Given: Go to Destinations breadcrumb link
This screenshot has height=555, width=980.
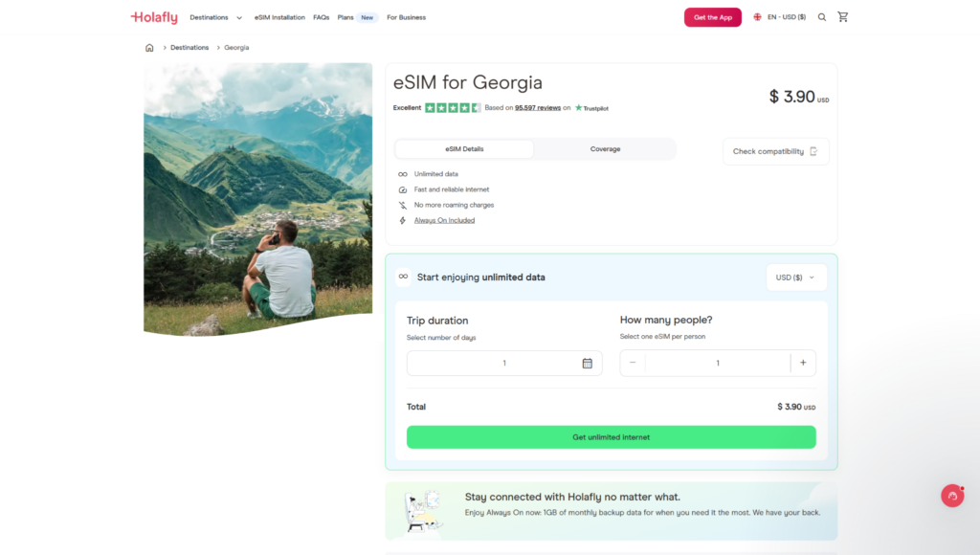Looking at the screenshot, I should point(189,48).
